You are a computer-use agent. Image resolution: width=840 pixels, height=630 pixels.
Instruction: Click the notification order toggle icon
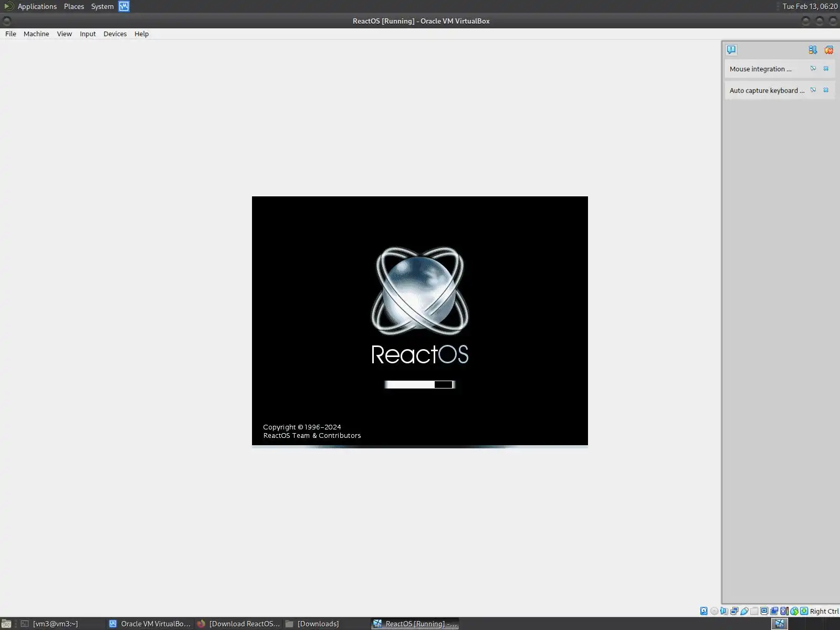pyautogui.click(x=813, y=50)
